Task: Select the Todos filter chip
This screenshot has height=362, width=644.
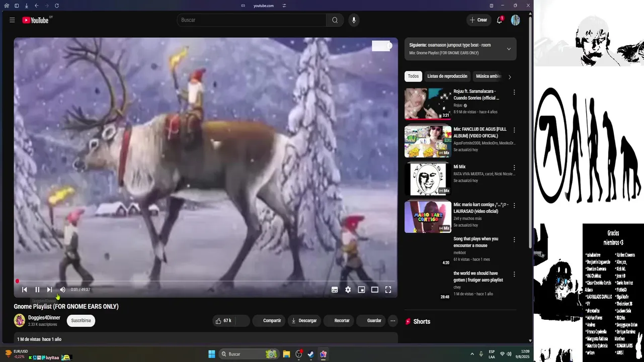Action: tap(413, 76)
